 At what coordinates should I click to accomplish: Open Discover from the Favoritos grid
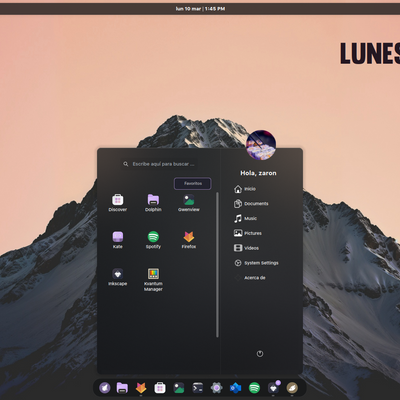click(117, 203)
